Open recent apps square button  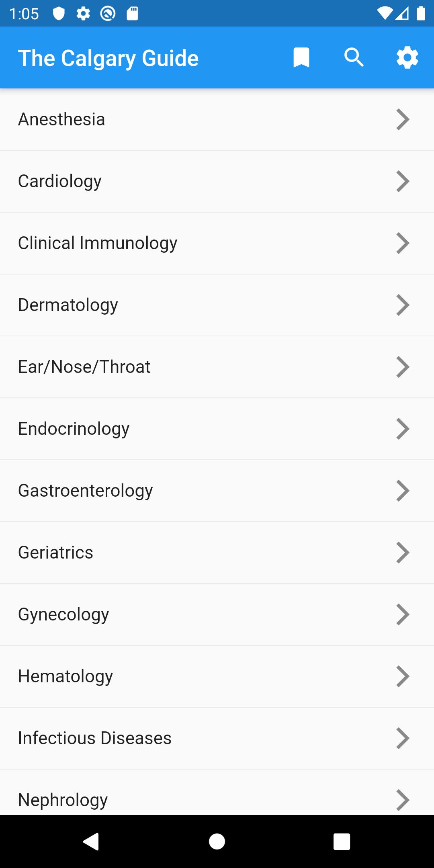tap(342, 841)
